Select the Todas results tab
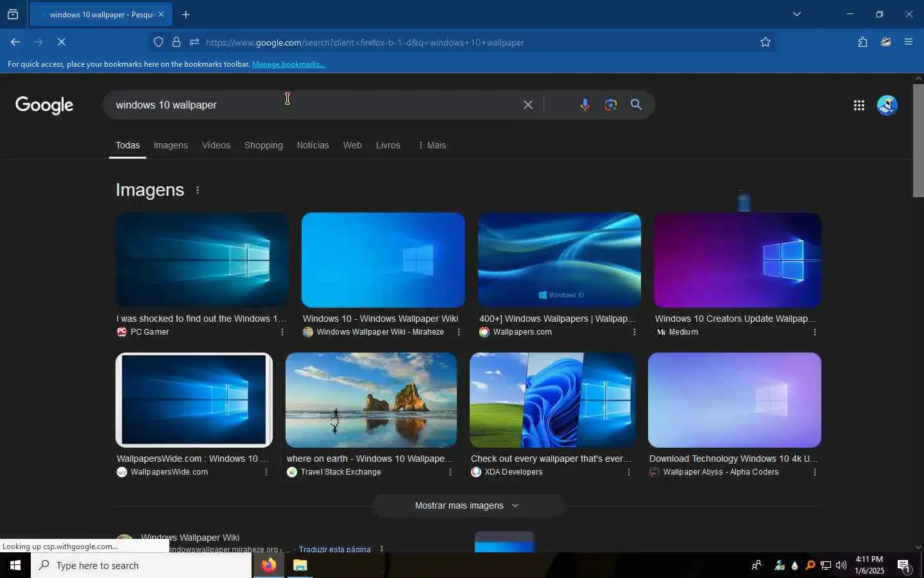The height and width of the screenshot is (578, 924). [128, 145]
